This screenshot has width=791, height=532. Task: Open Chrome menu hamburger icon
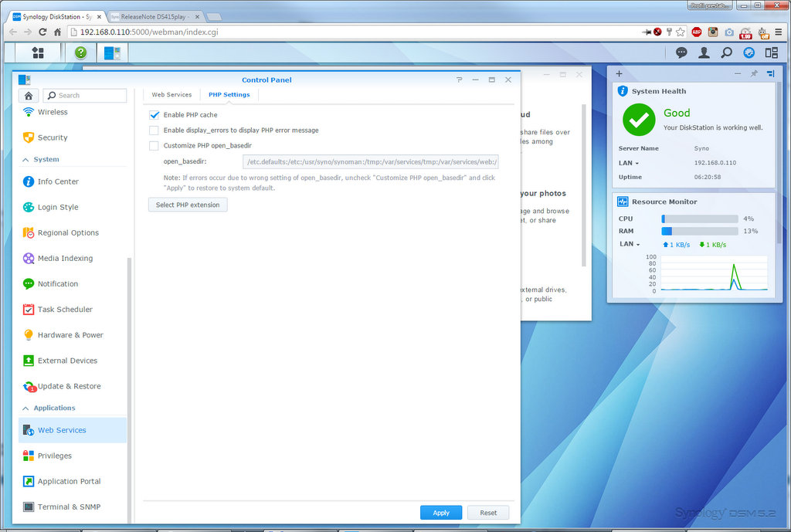(x=779, y=32)
